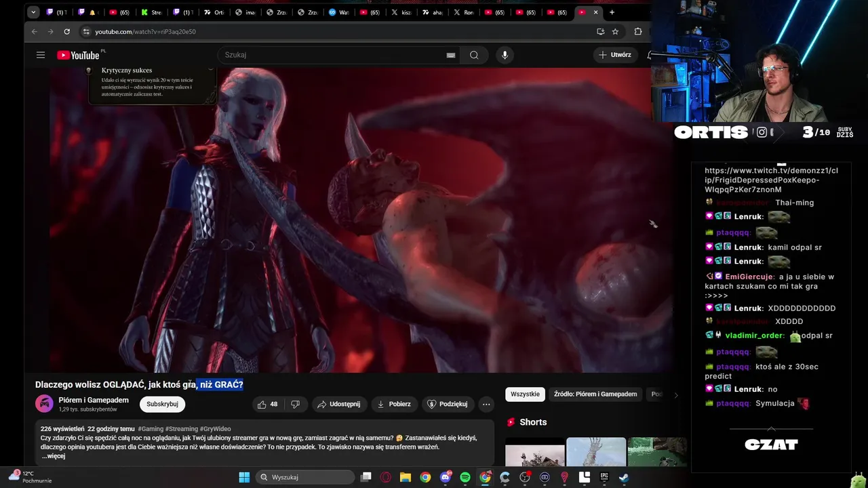Open the Twitch clip link in chat
The image size is (868, 488).
point(771,180)
